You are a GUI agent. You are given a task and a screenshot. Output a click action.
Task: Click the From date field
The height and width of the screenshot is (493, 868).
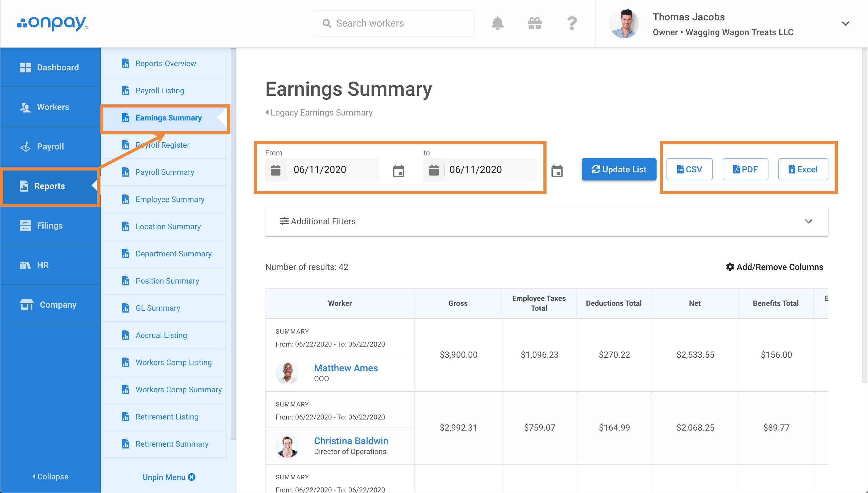(322, 170)
